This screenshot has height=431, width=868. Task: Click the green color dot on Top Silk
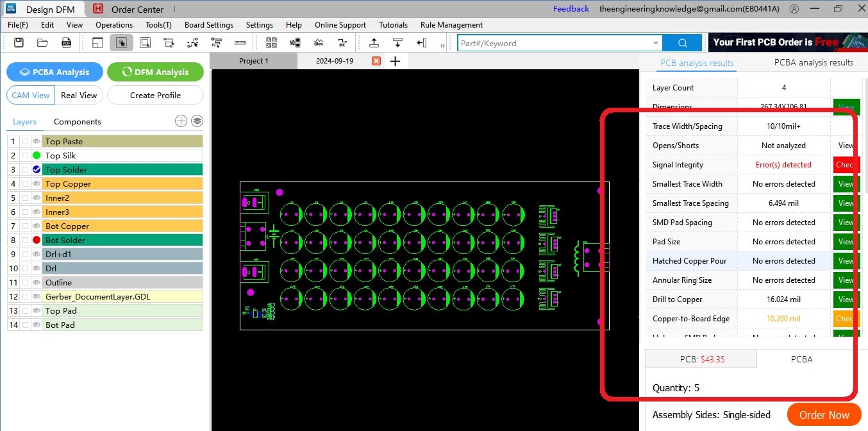tap(37, 155)
